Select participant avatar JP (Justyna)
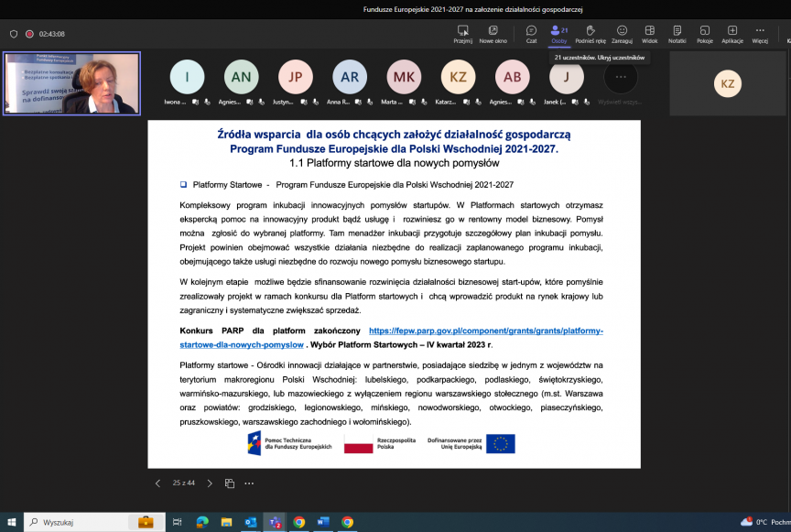The image size is (791, 532). [x=296, y=77]
